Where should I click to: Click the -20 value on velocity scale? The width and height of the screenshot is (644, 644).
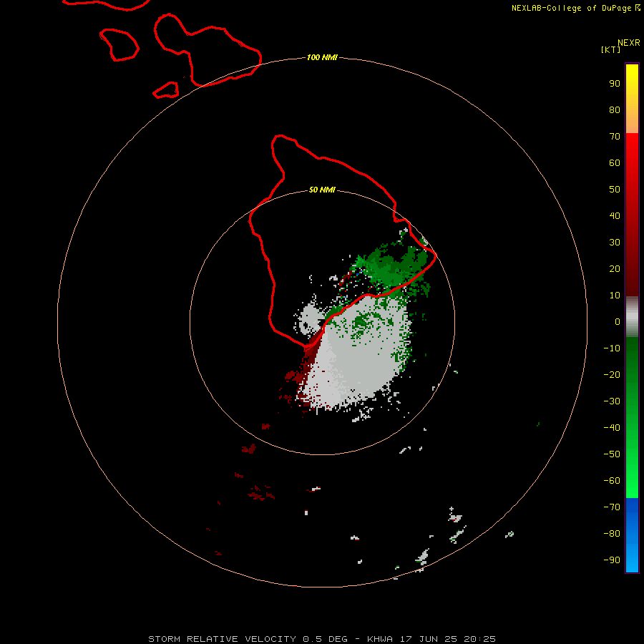pos(612,374)
